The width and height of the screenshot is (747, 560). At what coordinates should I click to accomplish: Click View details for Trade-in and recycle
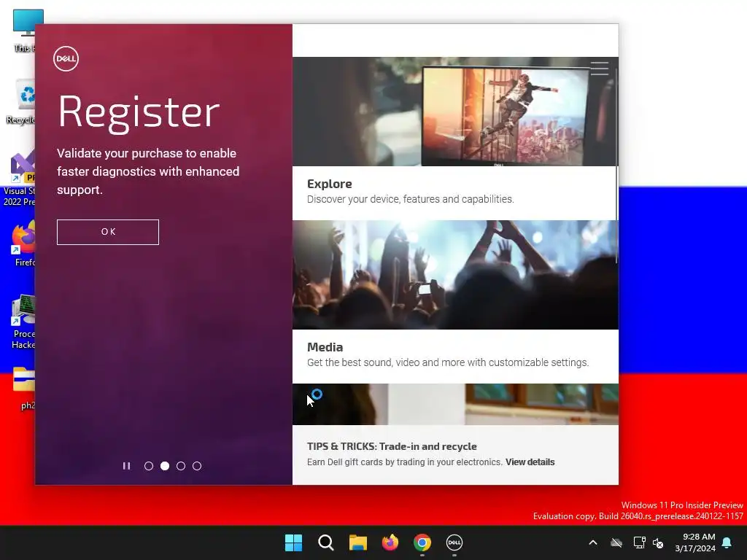click(x=530, y=462)
